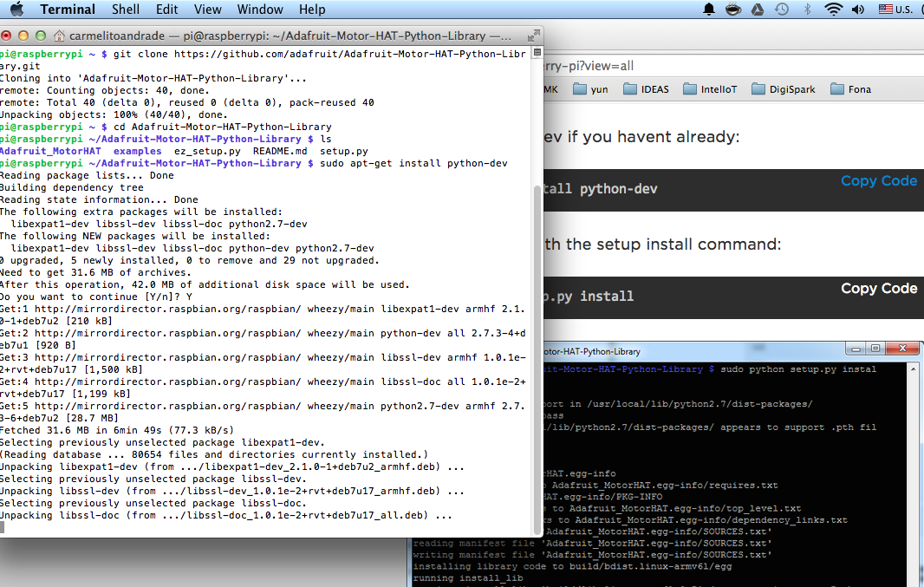Close the Mac Terminal window
This screenshot has height=587, width=924.
[6, 36]
